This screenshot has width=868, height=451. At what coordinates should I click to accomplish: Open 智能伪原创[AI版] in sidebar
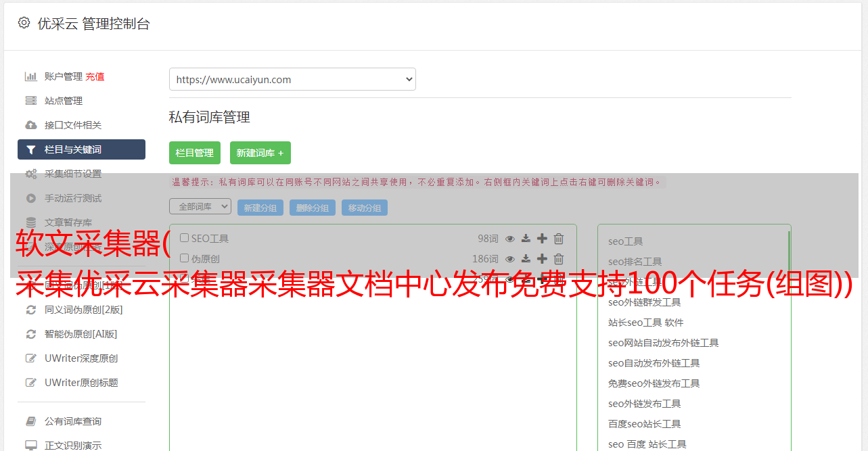pyautogui.click(x=81, y=334)
